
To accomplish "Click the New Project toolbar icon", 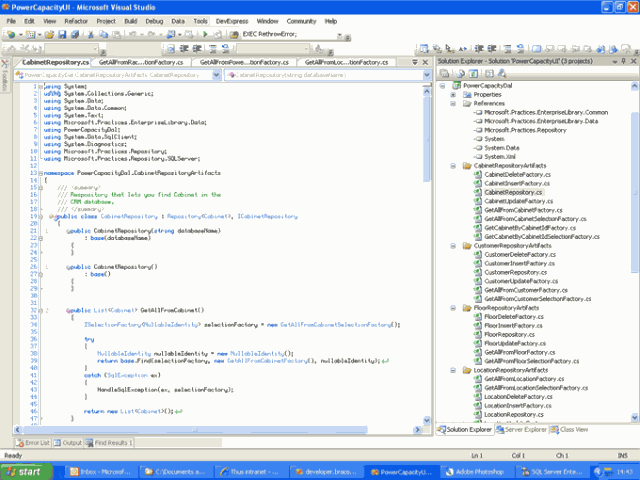I will pyautogui.click(x=11, y=35).
